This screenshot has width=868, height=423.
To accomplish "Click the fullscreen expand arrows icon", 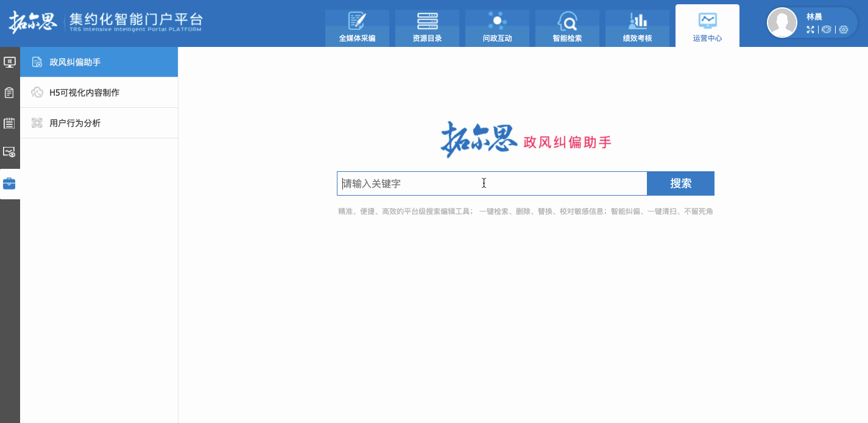I will (x=810, y=29).
